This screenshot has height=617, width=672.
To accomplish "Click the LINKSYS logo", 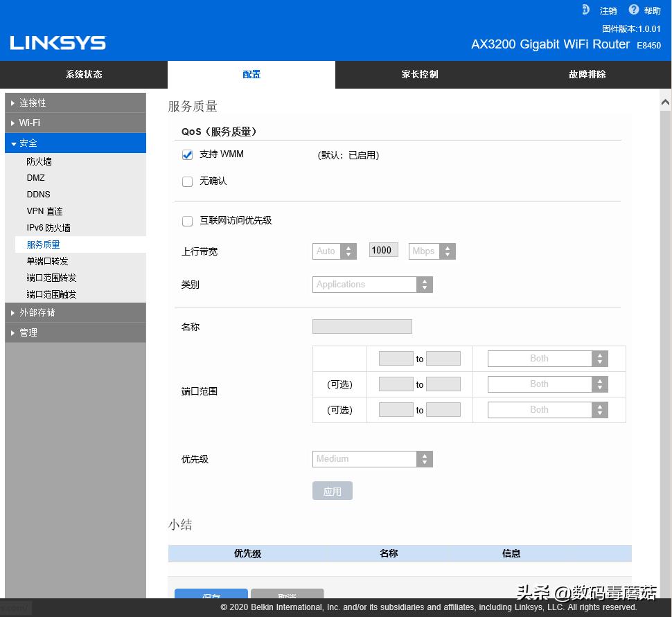I will pos(57,42).
